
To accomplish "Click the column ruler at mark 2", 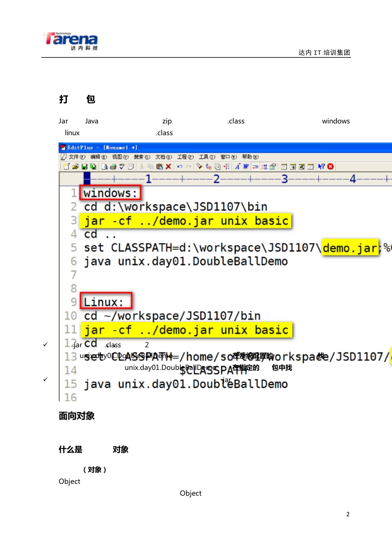I will (217, 179).
